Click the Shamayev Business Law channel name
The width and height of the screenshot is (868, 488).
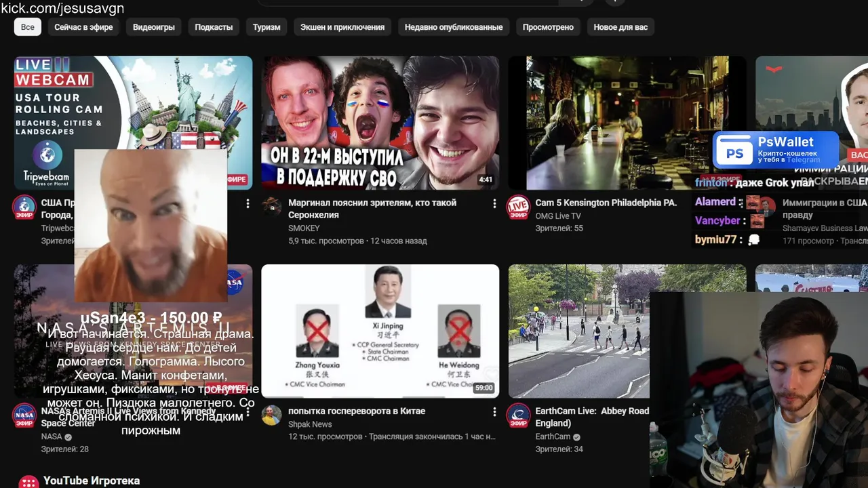pos(825,228)
